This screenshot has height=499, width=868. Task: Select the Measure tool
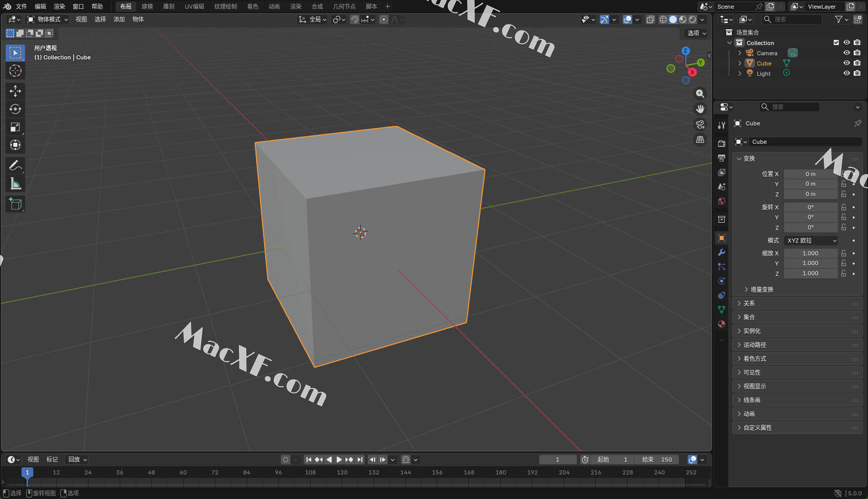15,184
